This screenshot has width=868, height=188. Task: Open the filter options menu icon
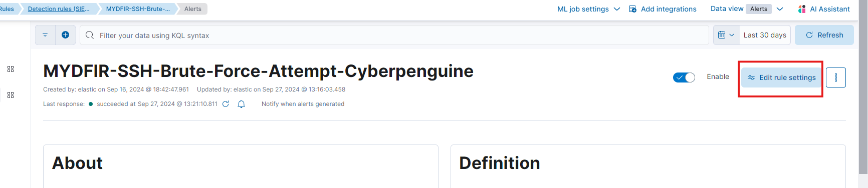click(45, 35)
